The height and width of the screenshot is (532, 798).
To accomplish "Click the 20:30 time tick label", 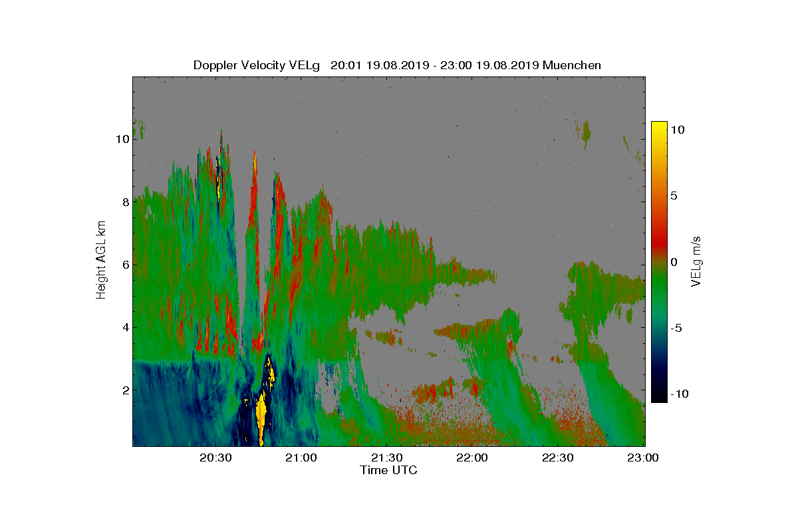I will click(x=215, y=458).
